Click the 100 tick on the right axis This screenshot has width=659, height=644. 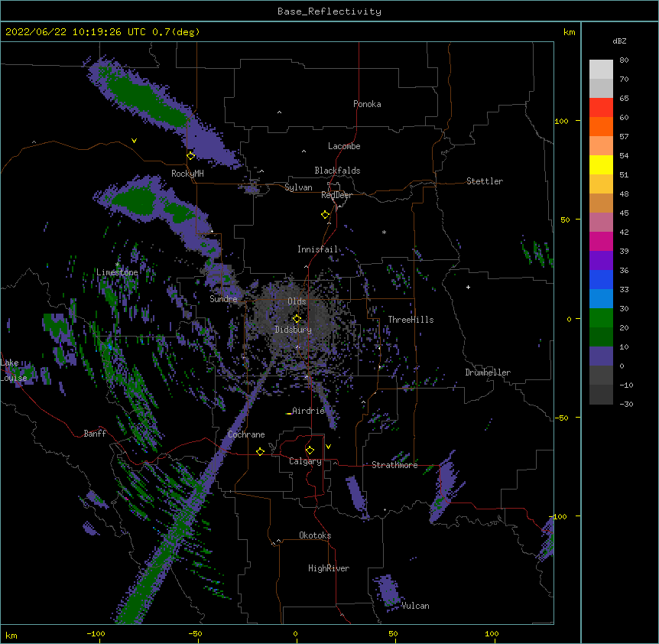(x=561, y=121)
